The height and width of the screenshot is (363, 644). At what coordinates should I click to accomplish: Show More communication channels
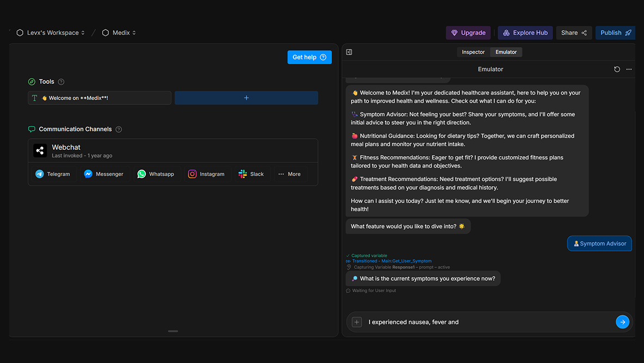289,174
